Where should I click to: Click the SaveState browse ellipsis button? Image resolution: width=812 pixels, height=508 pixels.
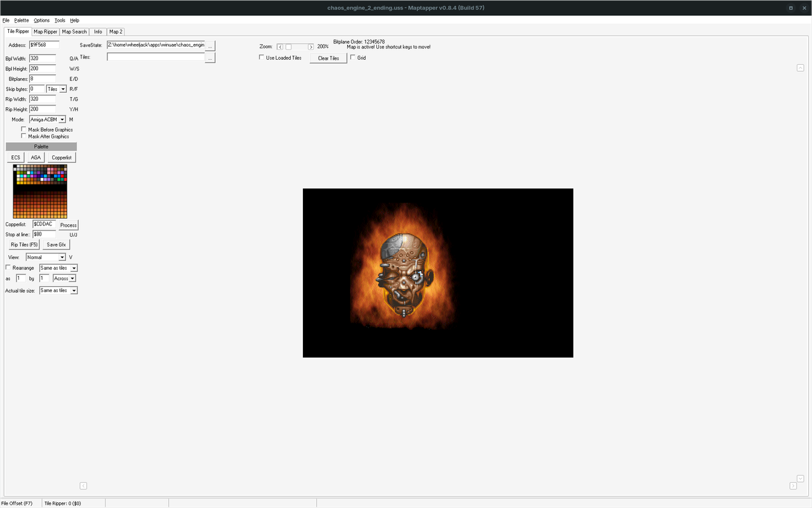click(x=211, y=46)
